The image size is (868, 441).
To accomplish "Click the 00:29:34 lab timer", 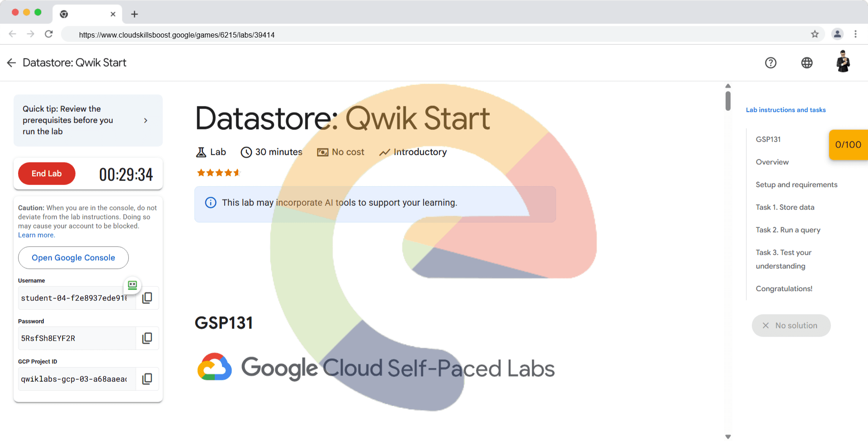I will 126,175.
